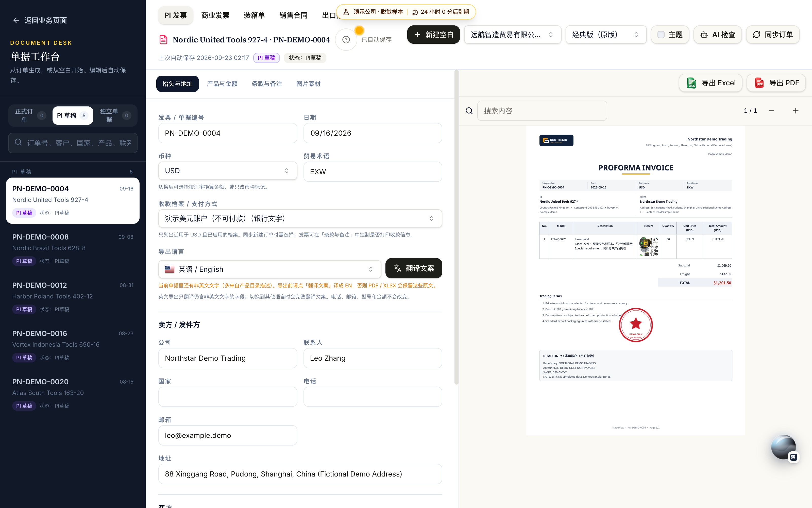Open the floating assistant orb
The image size is (812, 508).
pos(784,448)
